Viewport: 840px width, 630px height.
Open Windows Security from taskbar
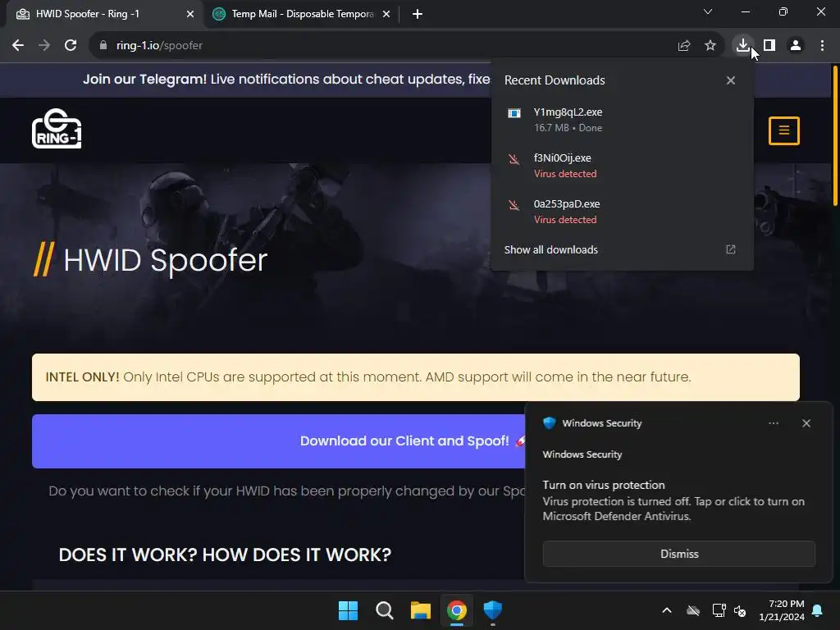click(492, 610)
